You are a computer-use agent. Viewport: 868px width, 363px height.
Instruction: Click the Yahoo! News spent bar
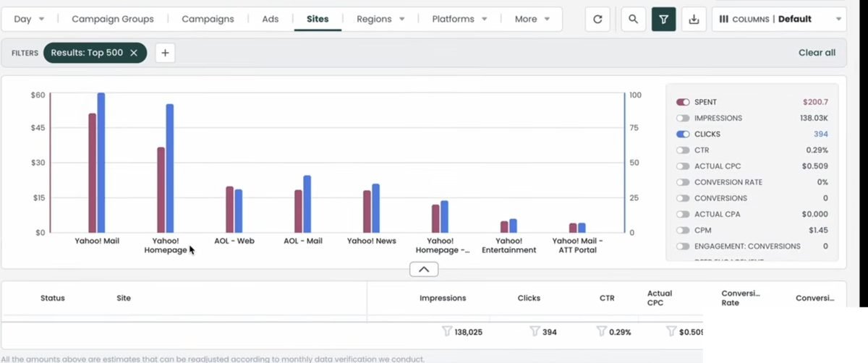pyautogui.click(x=367, y=211)
